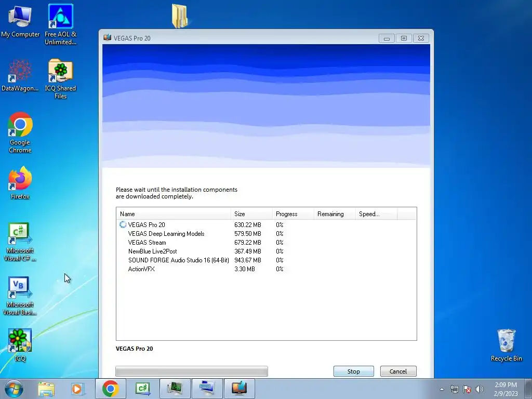The image size is (532, 399).
Task: Open ICQ Shared Files folder icon
Action: tap(60, 79)
